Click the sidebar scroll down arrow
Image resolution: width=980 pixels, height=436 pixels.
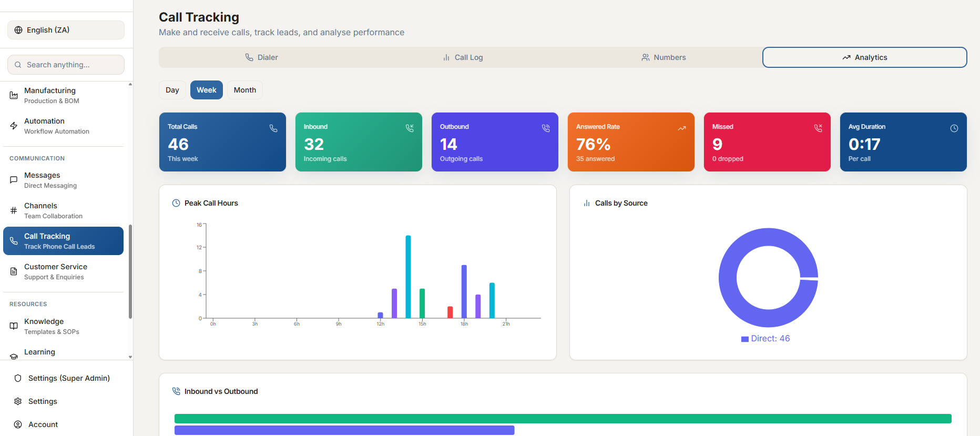[130, 357]
